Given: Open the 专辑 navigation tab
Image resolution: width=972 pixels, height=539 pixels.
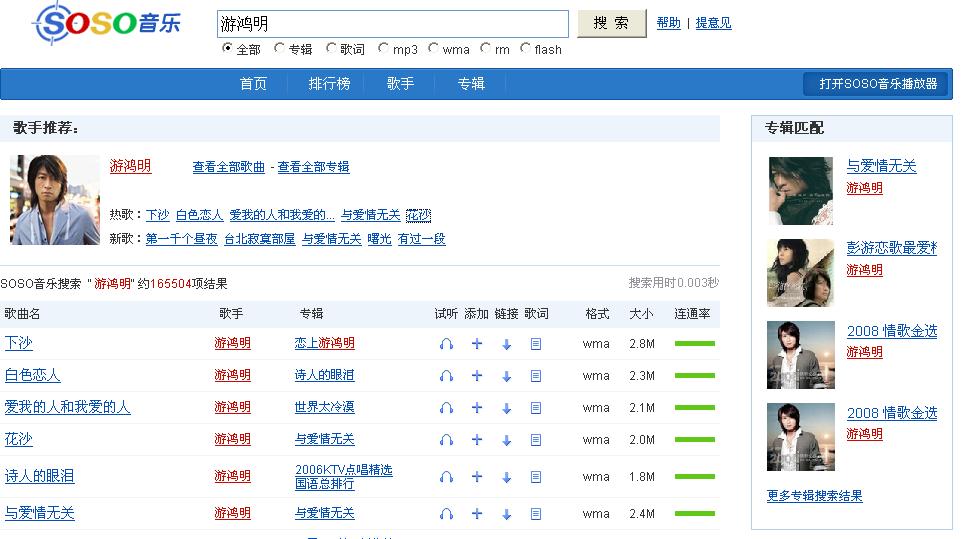Looking at the screenshot, I should click(x=471, y=84).
